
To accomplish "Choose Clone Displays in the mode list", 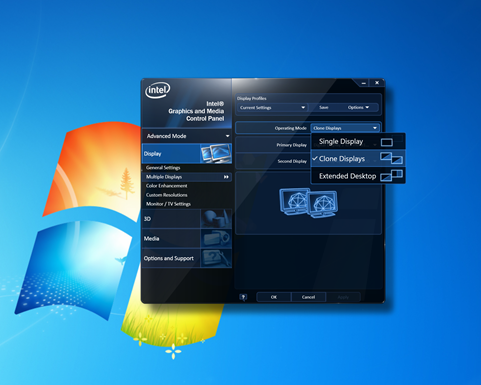I will 358,159.
